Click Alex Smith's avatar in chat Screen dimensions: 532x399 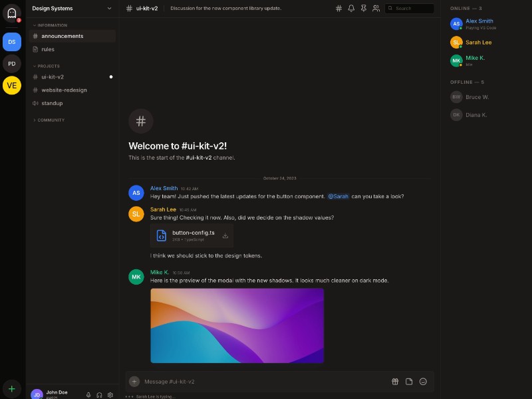point(136,193)
